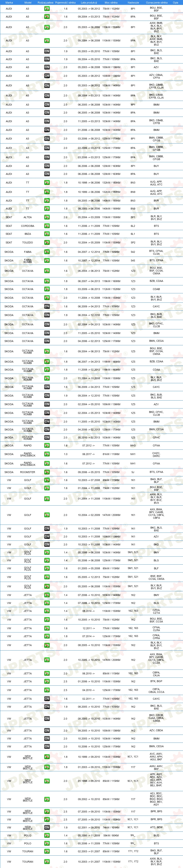
Task: Click the Nadwozie column header
Action: 133,2
